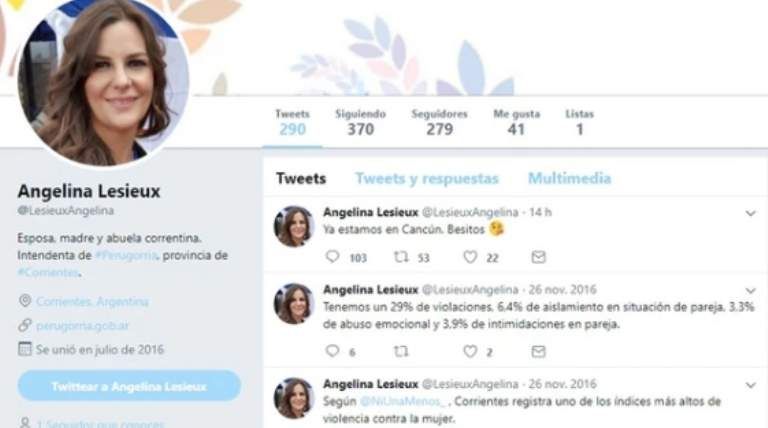Like the 29% de violaciones tweet

click(x=470, y=351)
